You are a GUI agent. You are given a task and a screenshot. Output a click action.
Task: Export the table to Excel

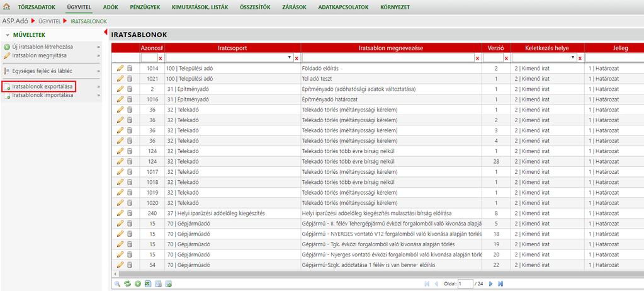tap(148, 283)
